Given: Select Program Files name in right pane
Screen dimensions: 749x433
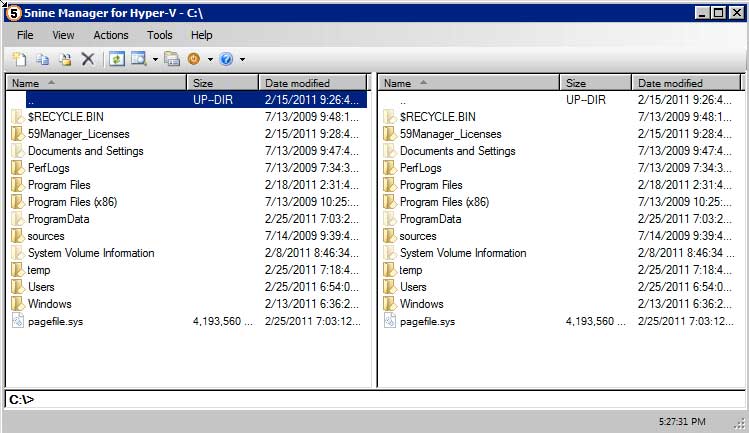Looking at the screenshot, I should [x=431, y=185].
